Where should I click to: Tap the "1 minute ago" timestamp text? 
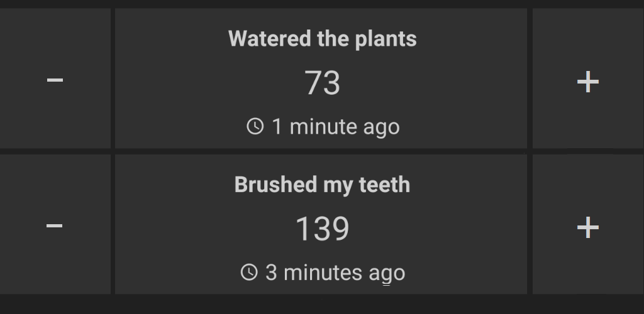pyautogui.click(x=335, y=127)
